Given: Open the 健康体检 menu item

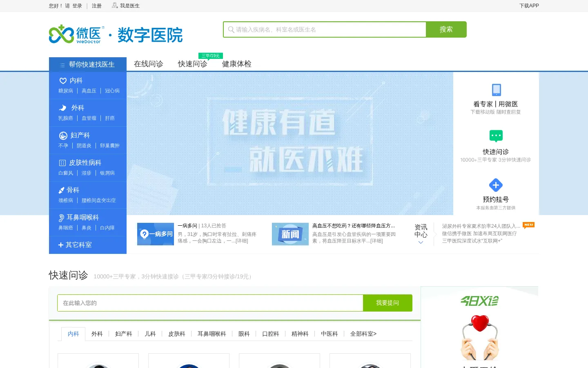Looking at the screenshot, I should tap(237, 64).
